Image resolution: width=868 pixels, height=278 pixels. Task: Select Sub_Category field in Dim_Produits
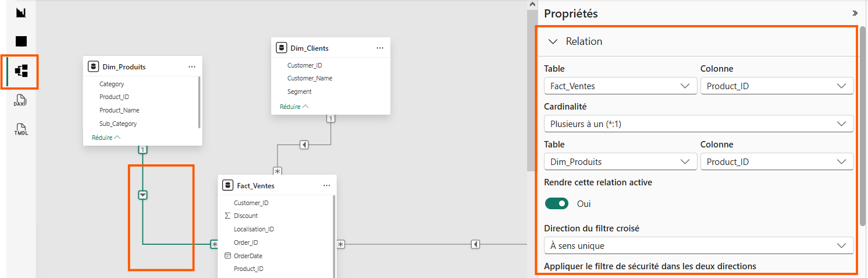coord(118,124)
